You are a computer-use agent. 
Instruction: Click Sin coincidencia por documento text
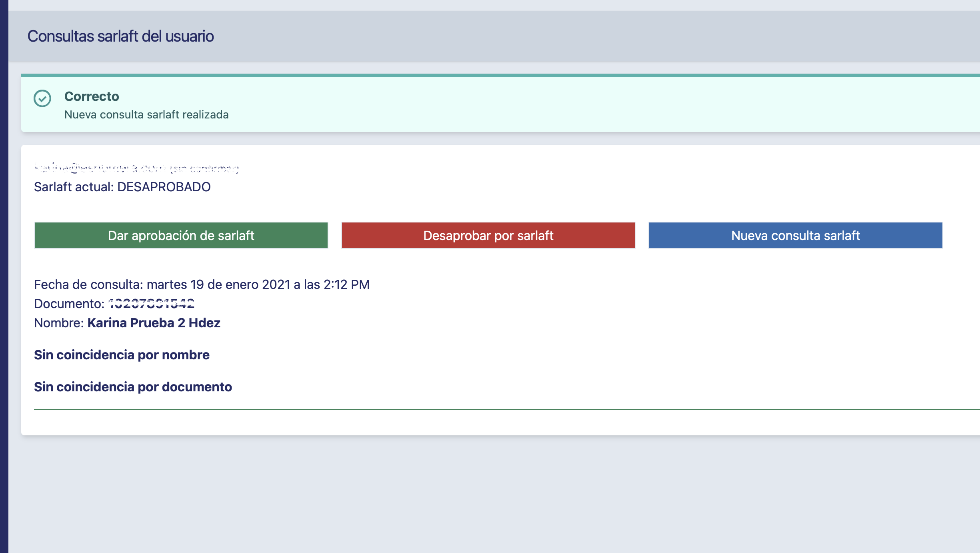133,387
